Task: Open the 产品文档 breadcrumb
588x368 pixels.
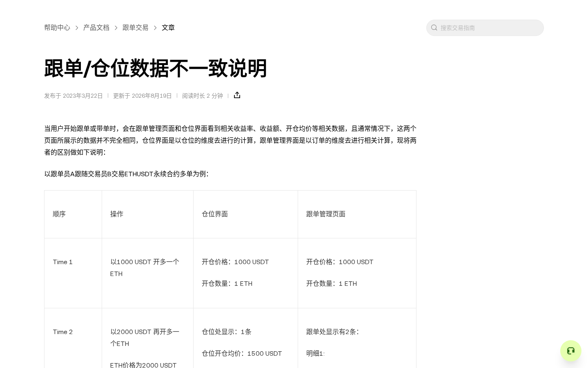Action: coord(96,27)
